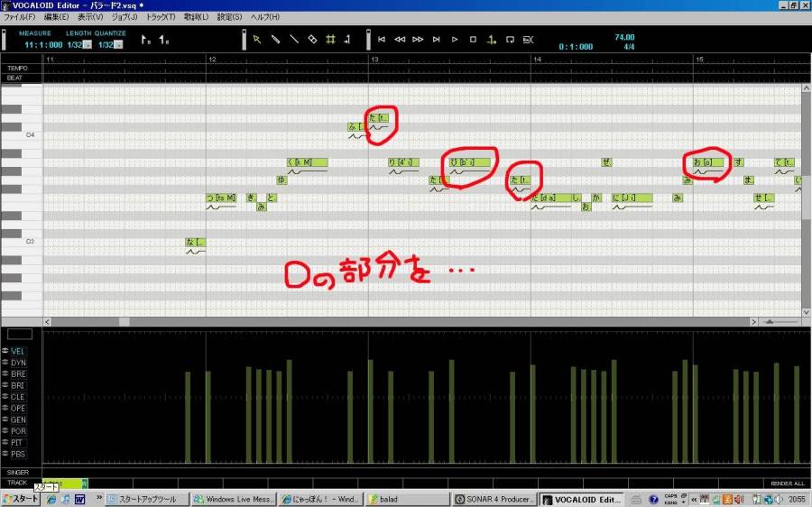The width and height of the screenshot is (812, 507).
Task: Open the トラック(T) menu
Action: click(x=161, y=17)
